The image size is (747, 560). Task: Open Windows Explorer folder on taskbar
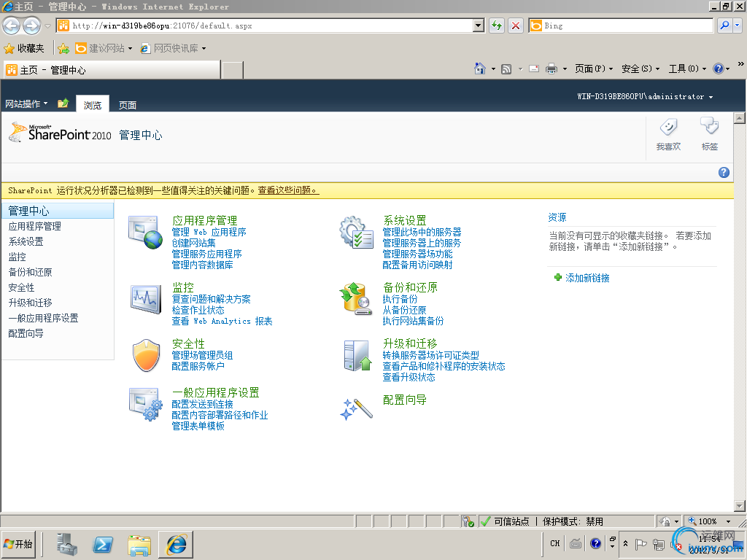tap(139, 545)
